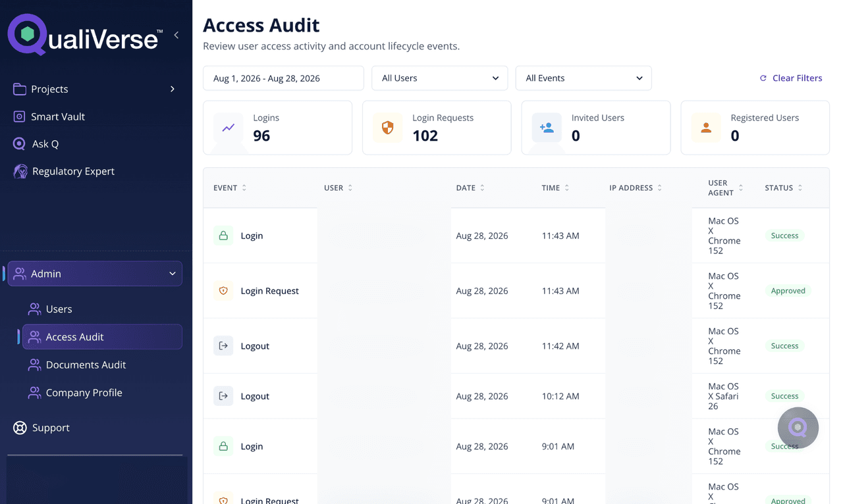
Task: Click the Projects folder icon
Action: [20, 89]
